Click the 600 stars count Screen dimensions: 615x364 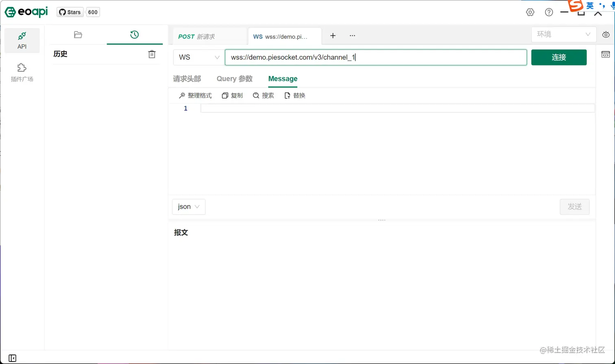(93, 12)
